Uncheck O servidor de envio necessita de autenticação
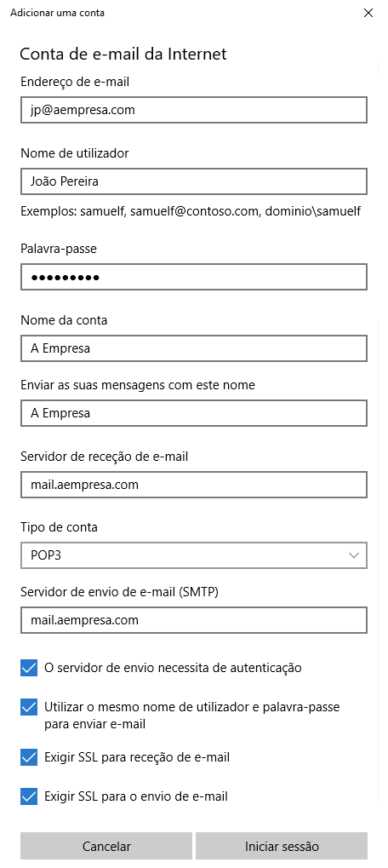This screenshot has height=868, width=388. click(29, 668)
